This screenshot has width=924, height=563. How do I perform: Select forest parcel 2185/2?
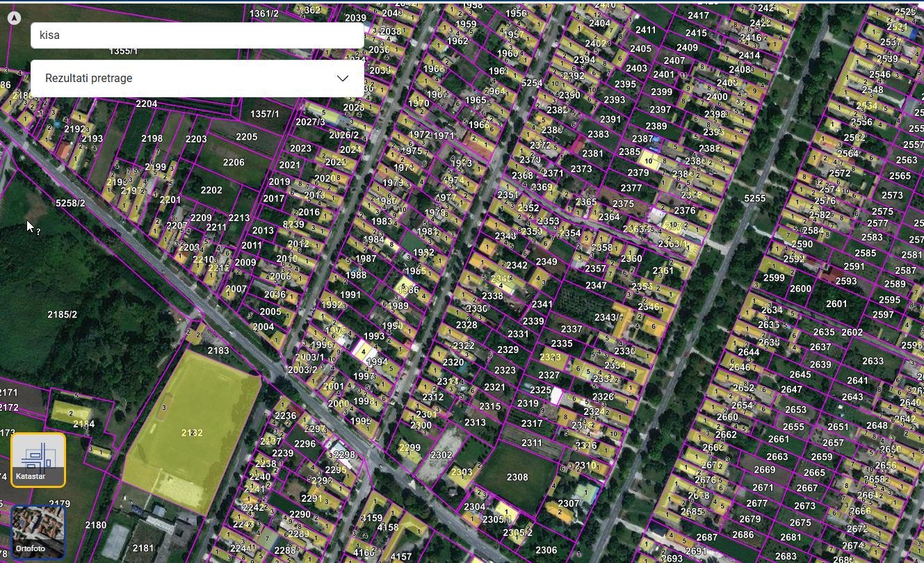62,315
